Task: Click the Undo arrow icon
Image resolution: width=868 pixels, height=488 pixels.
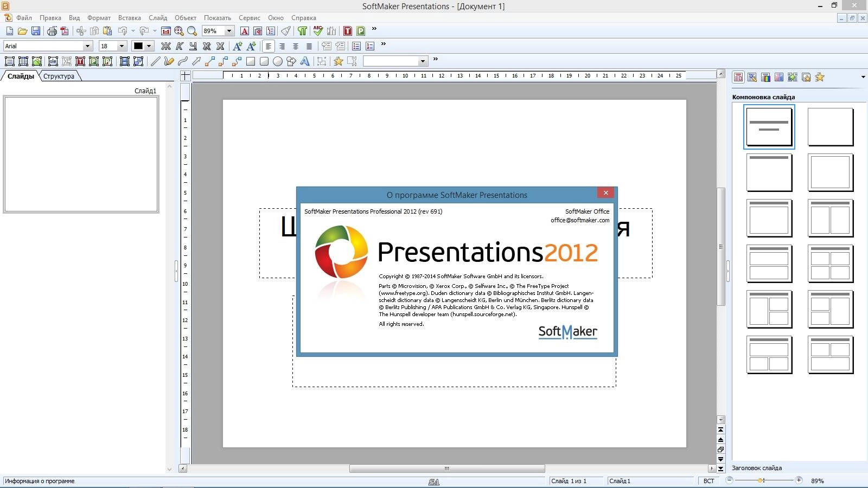Action: coord(123,31)
